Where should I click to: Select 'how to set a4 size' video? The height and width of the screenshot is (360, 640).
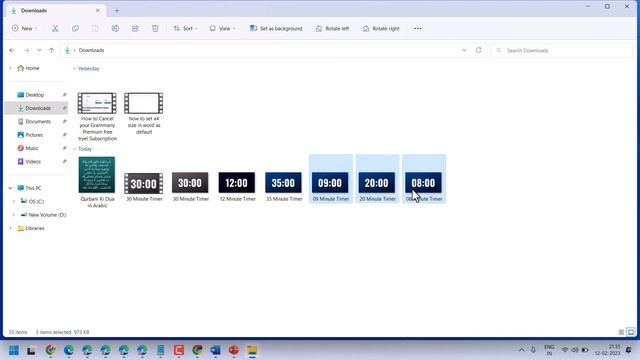[x=144, y=113]
